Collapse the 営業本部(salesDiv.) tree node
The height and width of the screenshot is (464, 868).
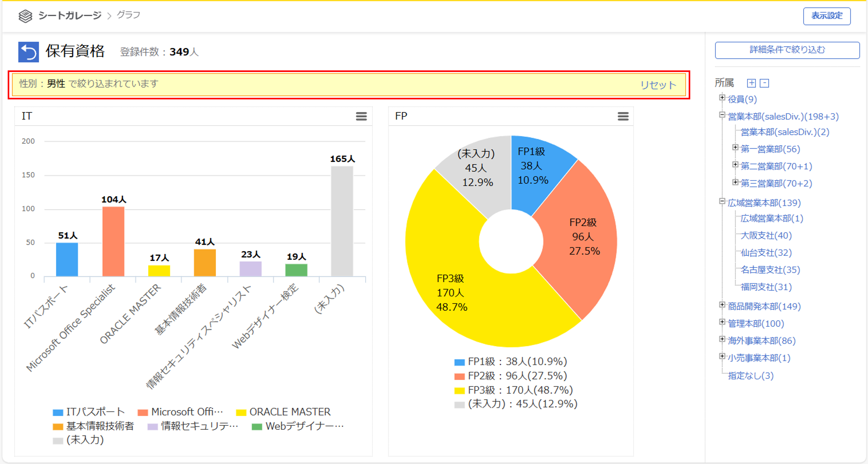722,115
